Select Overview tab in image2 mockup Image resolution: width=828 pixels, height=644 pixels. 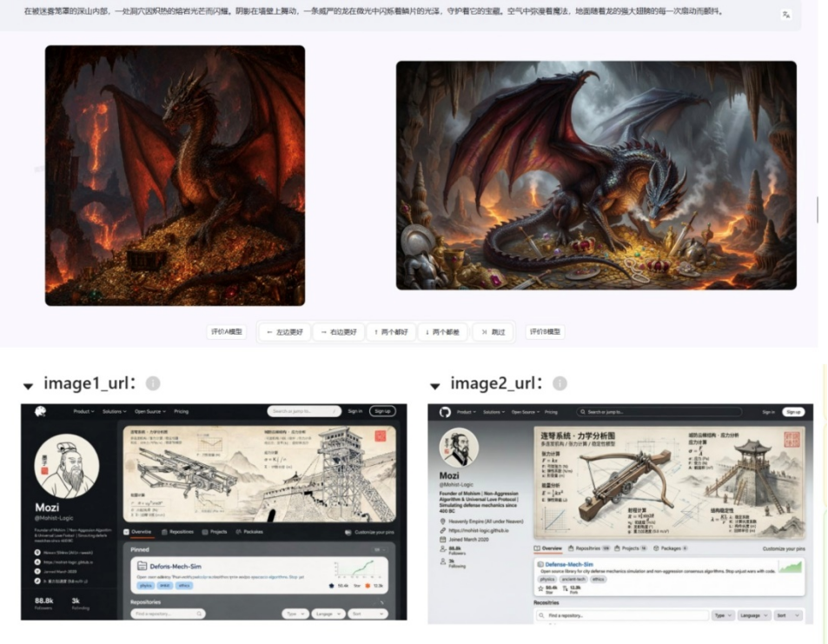[548, 548]
